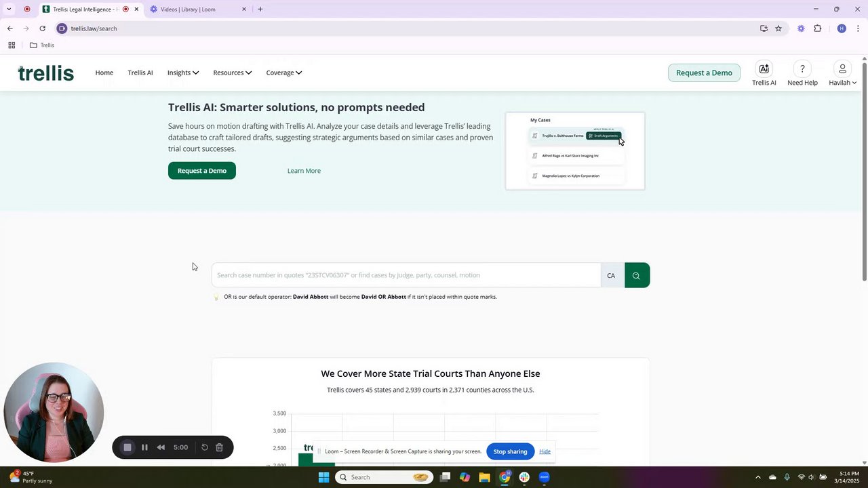Click the site info icon beside trellis.law URL
Viewport: 868px width, 488px height.
[x=62, y=28]
